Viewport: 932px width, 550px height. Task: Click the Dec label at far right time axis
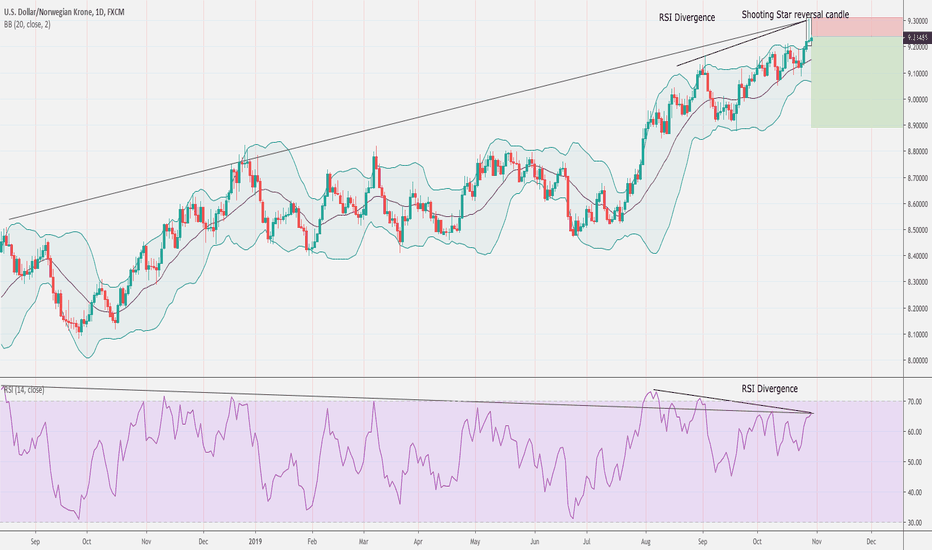pyautogui.click(x=871, y=542)
